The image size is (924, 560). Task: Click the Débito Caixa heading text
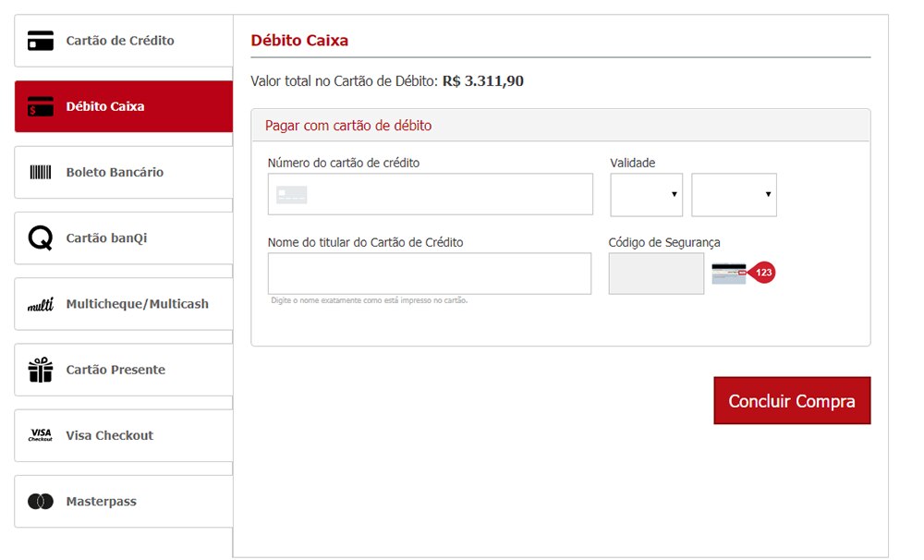pos(299,41)
